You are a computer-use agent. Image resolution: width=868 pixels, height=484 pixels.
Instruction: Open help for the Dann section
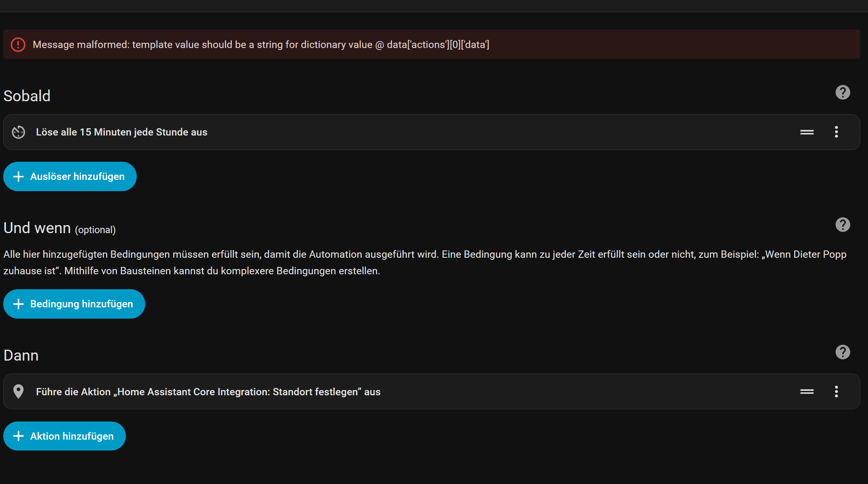(843, 353)
